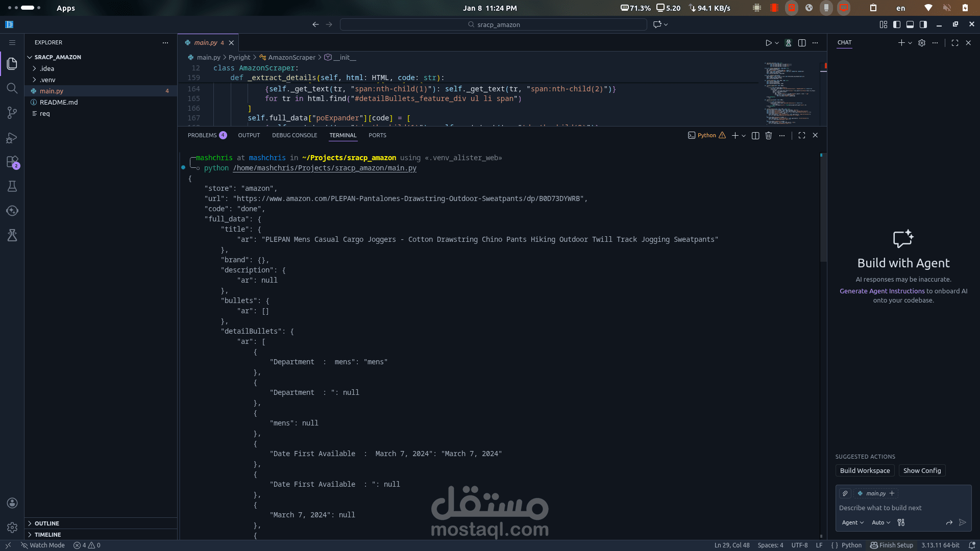Image resolution: width=980 pixels, height=551 pixels.
Task: Open Explorer views and more actions ellipsis
Action: click(x=165, y=43)
